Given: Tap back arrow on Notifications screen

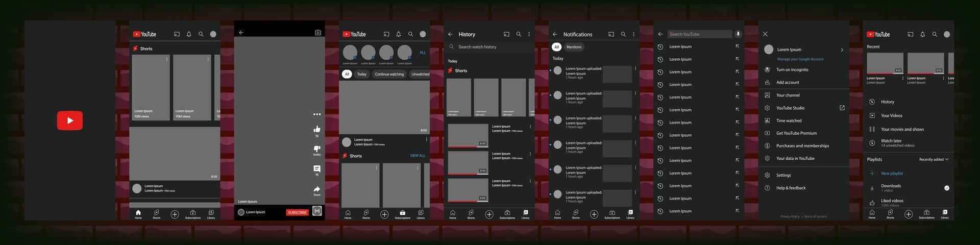Looking at the screenshot, I should [555, 34].
